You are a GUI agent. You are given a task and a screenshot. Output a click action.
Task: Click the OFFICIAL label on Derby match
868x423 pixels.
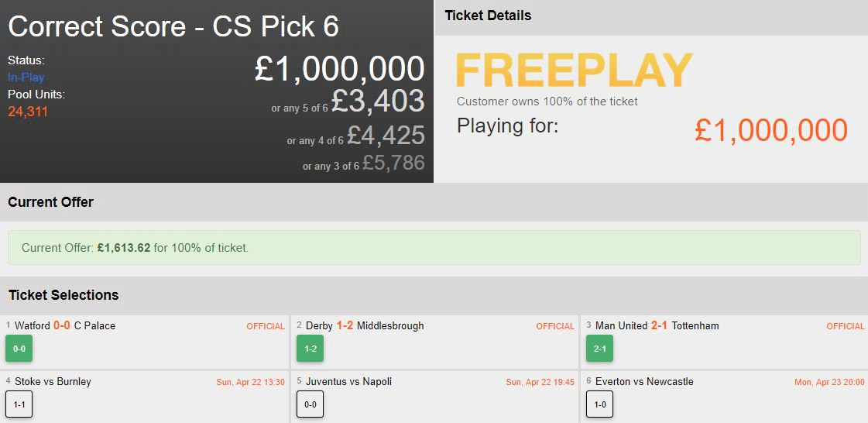[555, 326]
